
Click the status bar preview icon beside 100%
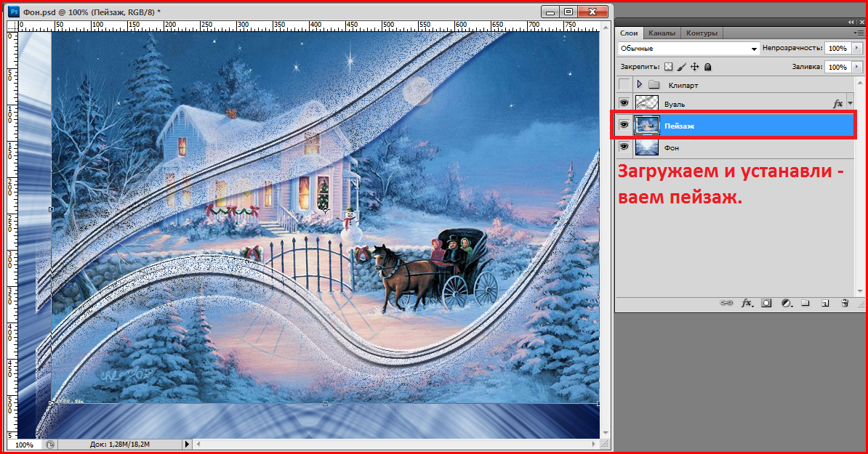[50, 444]
